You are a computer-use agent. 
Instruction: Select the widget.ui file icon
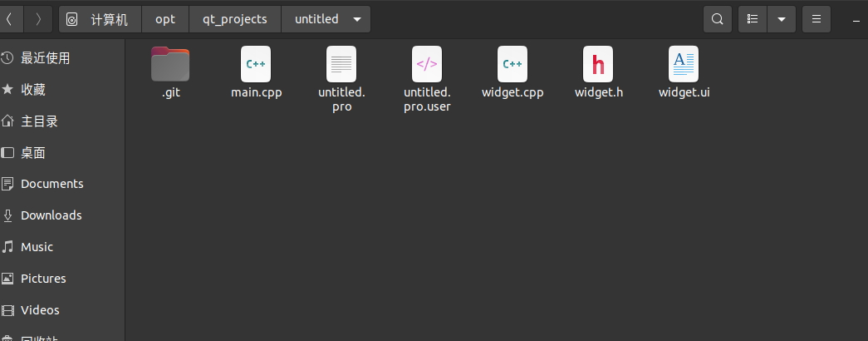pos(684,64)
